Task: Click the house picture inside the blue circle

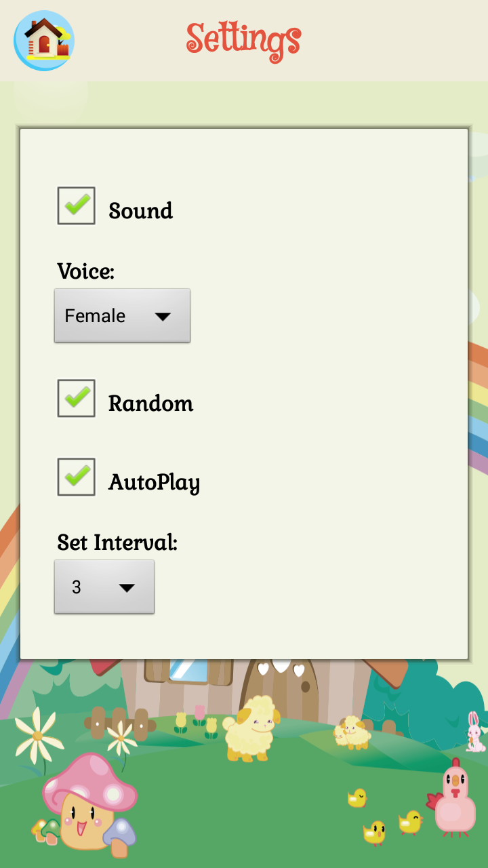Action: (42, 39)
